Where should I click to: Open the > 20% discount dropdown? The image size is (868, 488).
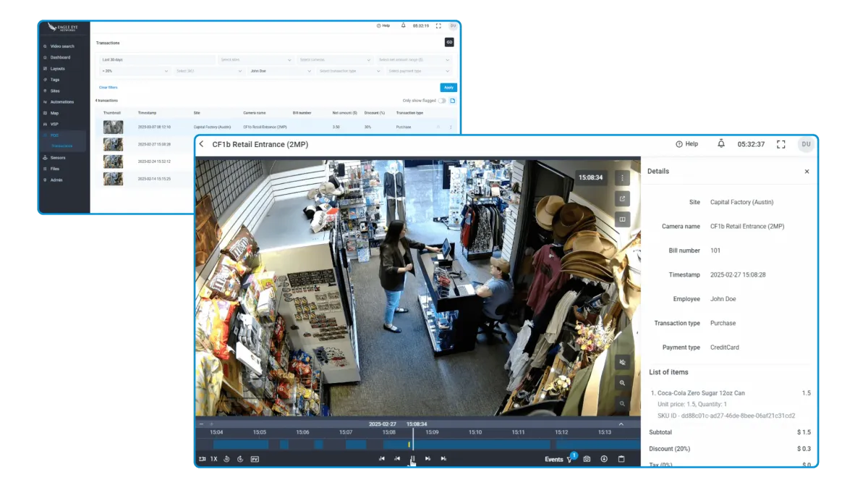click(135, 71)
